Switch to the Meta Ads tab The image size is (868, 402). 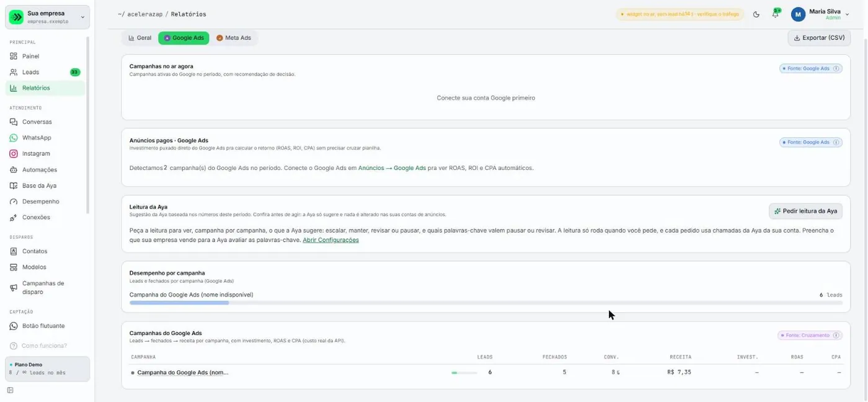[x=233, y=38]
